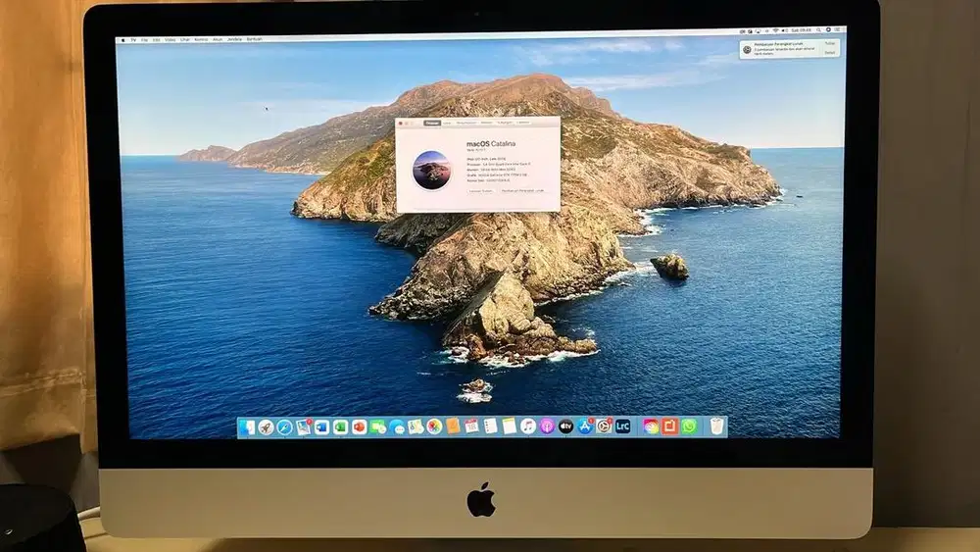Screen dimensions: 980x552
Task: Open Safari compass icon in Dock
Action: 285,427
